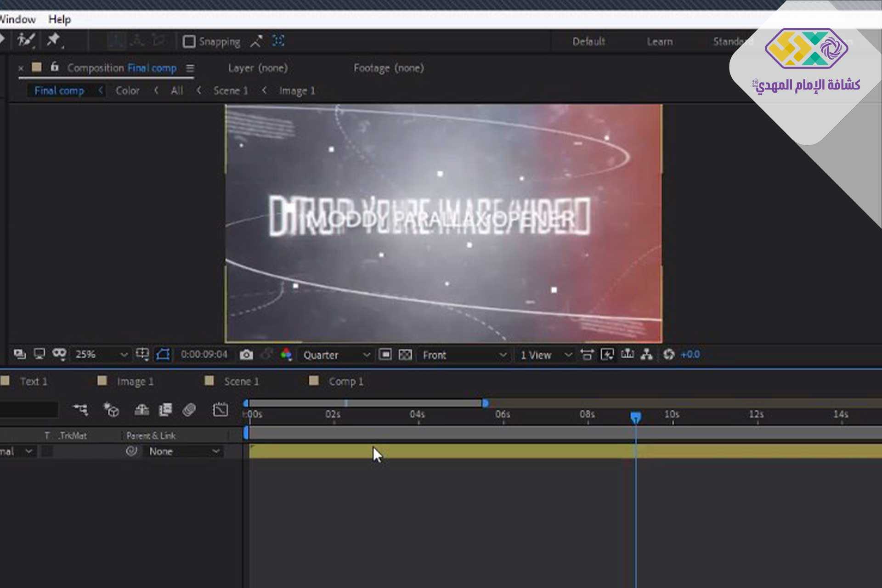Select the Roto Brush tool
This screenshot has height=588, width=882.
(25, 40)
